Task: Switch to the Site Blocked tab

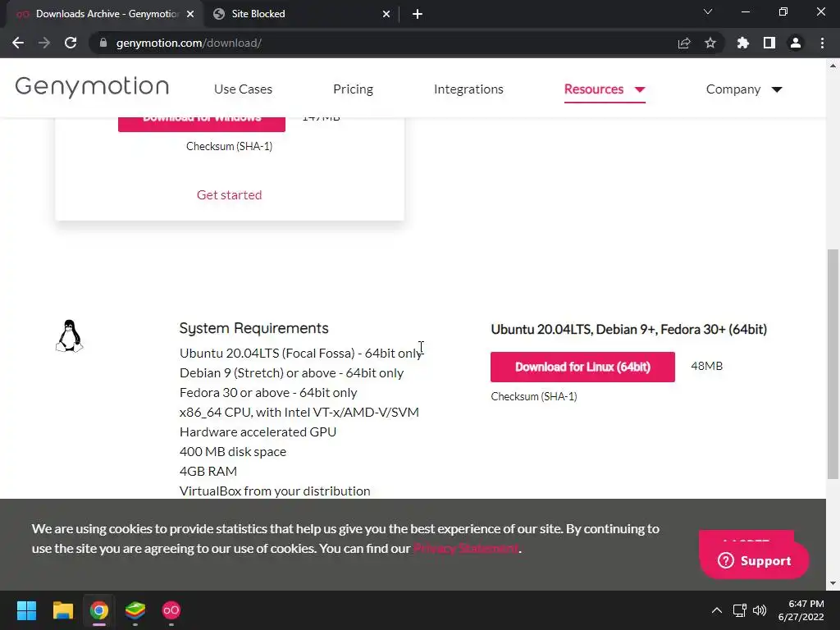Action: pyautogui.click(x=302, y=14)
